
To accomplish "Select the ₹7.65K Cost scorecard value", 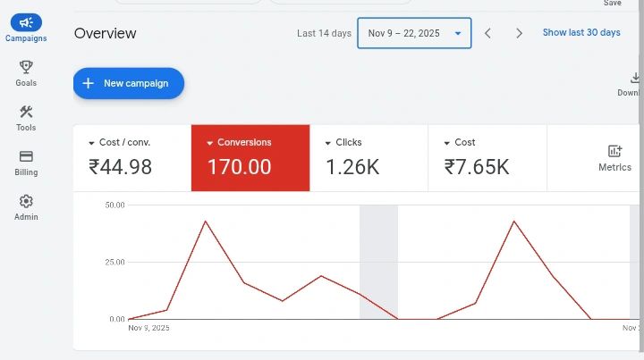I will point(477,167).
